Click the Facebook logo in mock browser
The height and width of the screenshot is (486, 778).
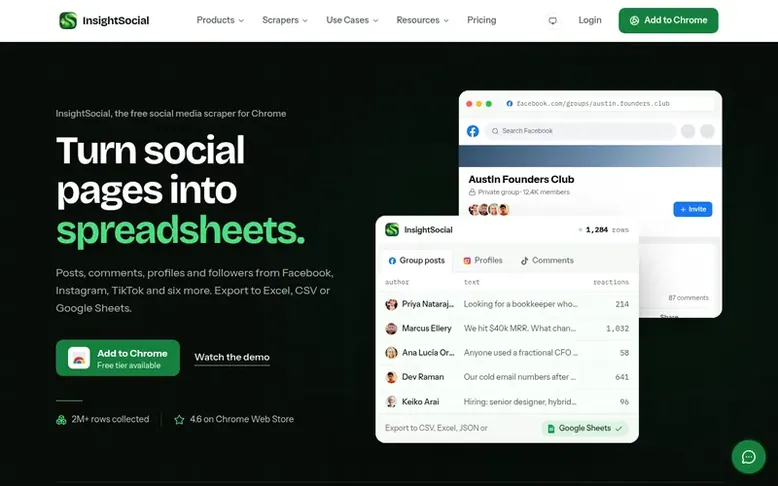tap(473, 131)
